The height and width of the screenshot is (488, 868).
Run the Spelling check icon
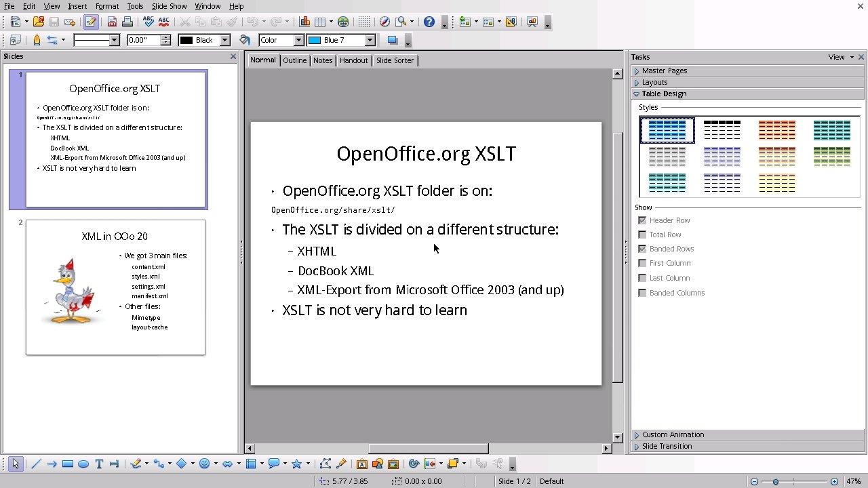coord(148,22)
